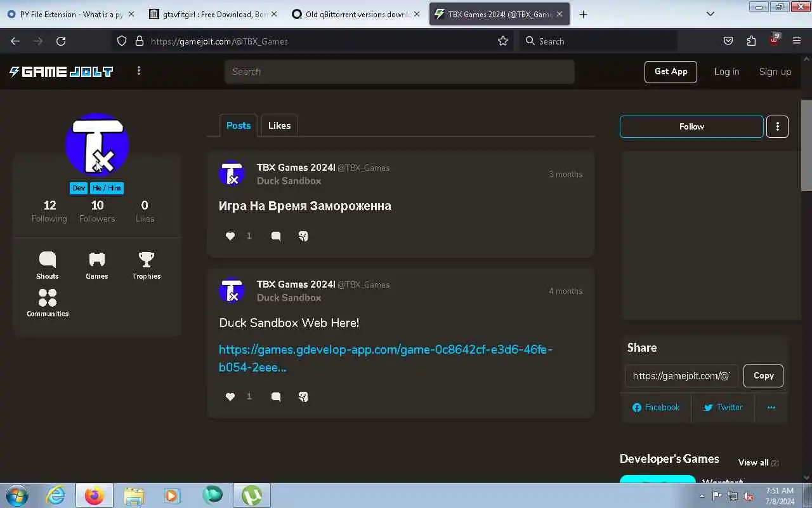This screenshot has height=508, width=812.
Task: Switch to PY File Extension tab
Action: [70, 14]
